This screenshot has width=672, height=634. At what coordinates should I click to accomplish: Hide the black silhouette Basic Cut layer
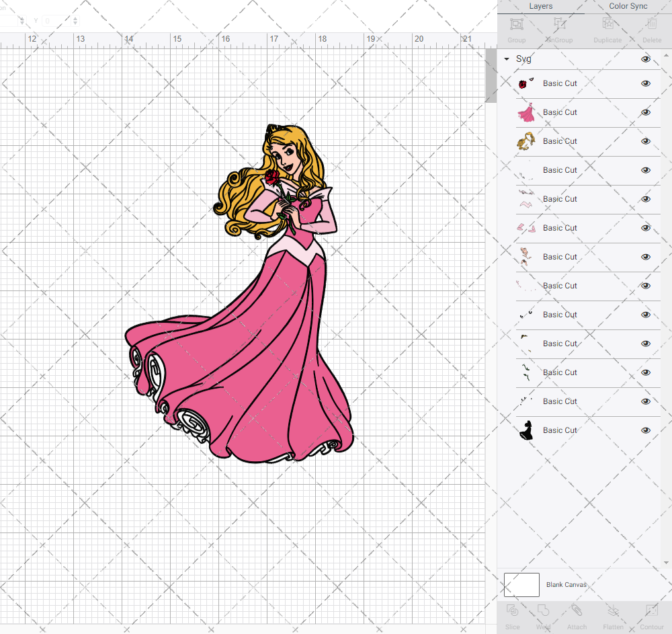pos(646,430)
